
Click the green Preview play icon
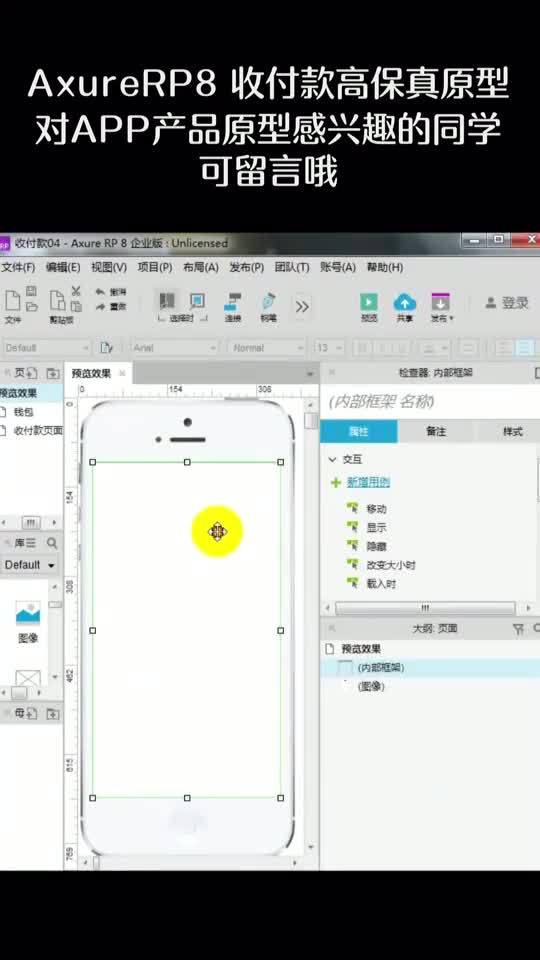(369, 302)
